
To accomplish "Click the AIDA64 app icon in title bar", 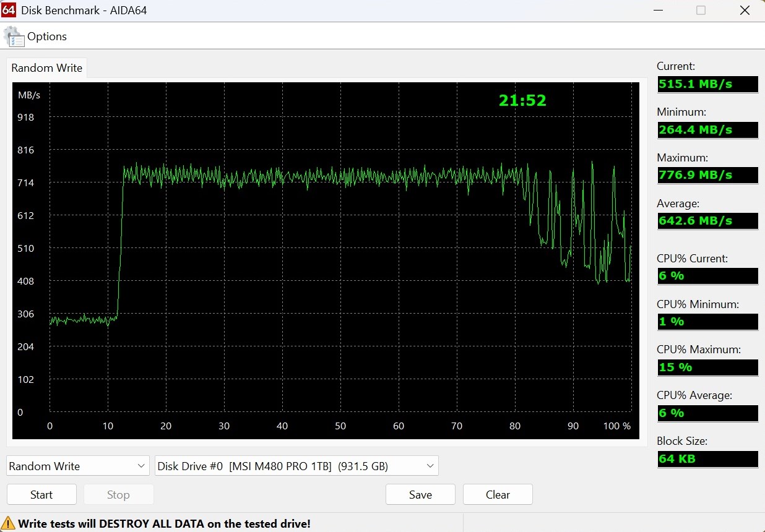I will [x=9, y=10].
